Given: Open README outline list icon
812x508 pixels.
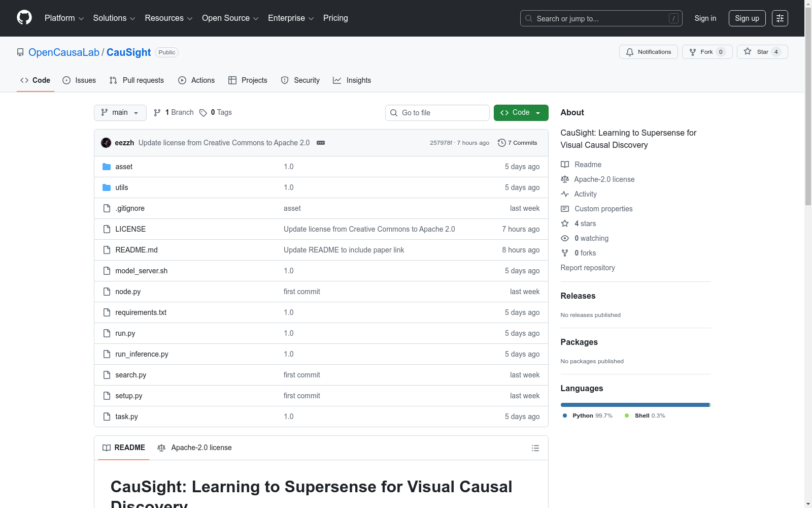Looking at the screenshot, I should [x=535, y=448].
